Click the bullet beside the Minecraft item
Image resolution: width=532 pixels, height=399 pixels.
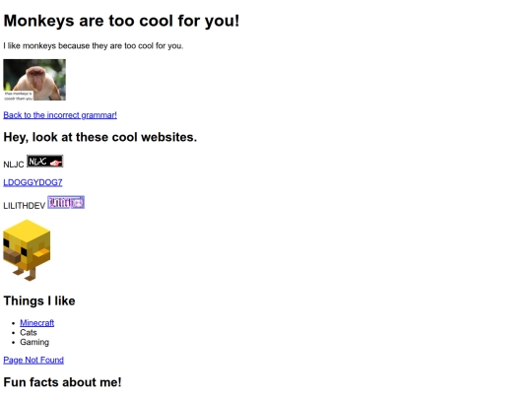(x=13, y=323)
